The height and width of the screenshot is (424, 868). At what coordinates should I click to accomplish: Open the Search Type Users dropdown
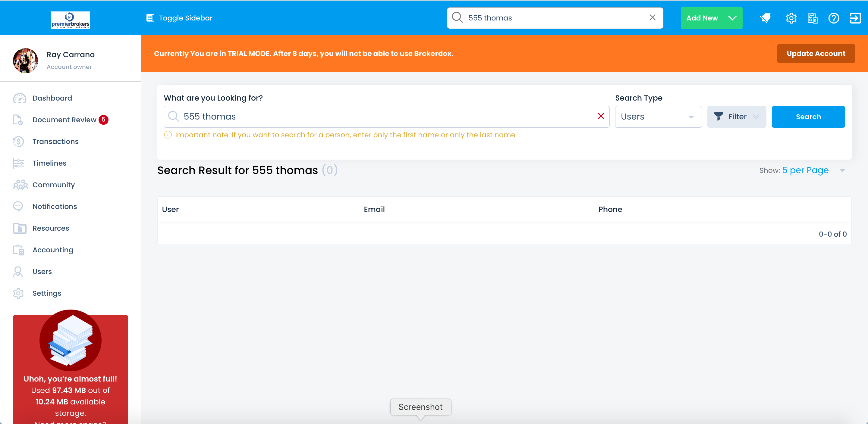658,117
